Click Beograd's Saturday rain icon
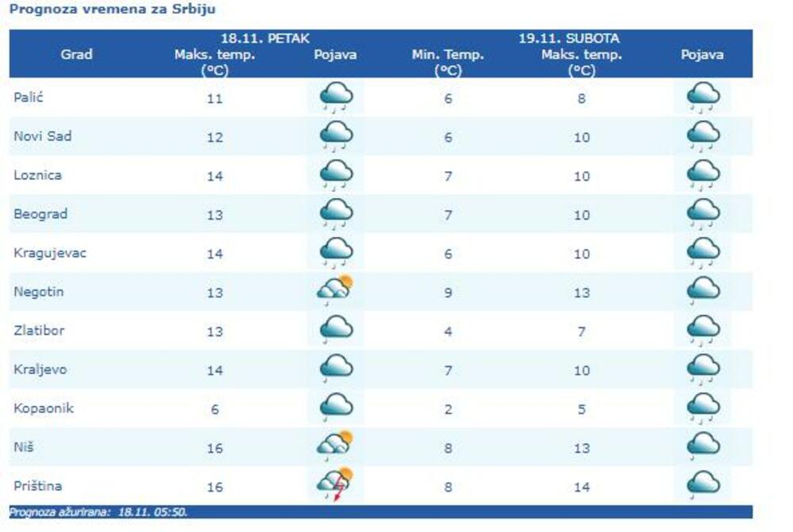 click(703, 214)
